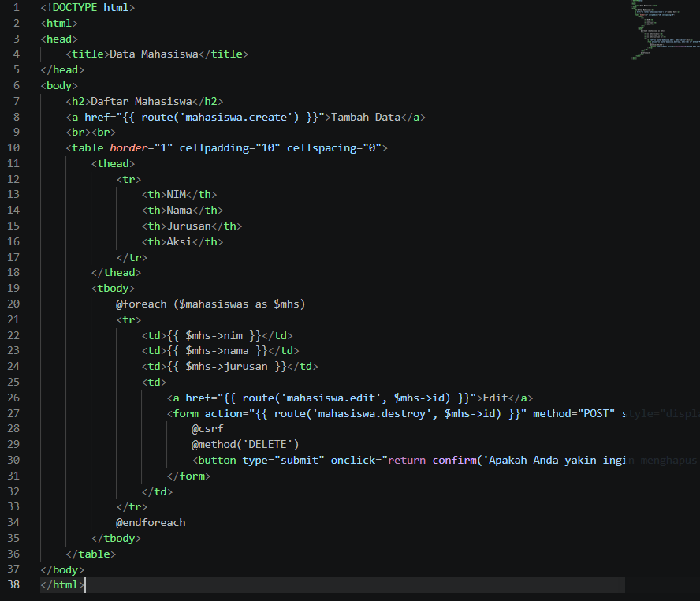Click the closing form tag
Viewport: 700px width, 601px height.
tap(189, 476)
